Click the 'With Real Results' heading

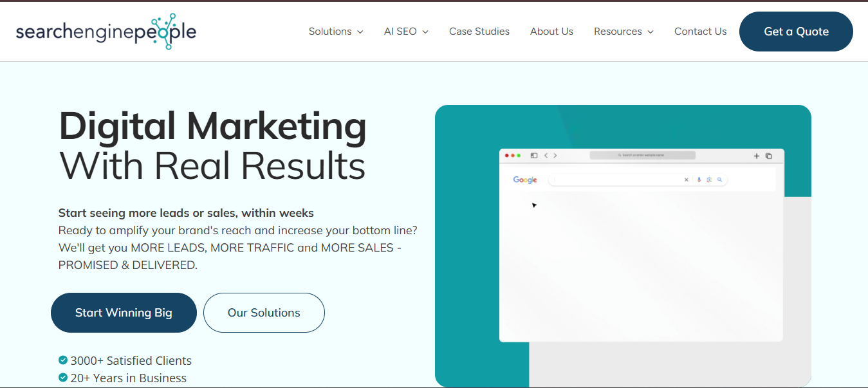(x=212, y=165)
